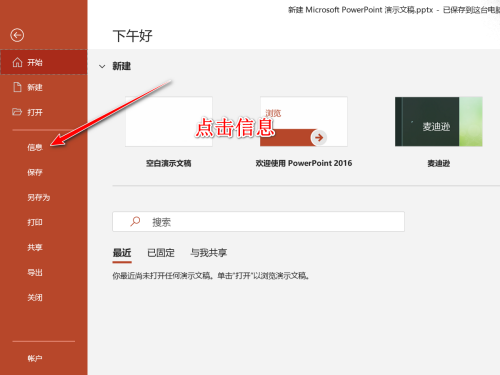Image resolution: width=500 pixels, height=375 pixels.
Task: Collapse the 新建 section chevron
Action: (102, 66)
